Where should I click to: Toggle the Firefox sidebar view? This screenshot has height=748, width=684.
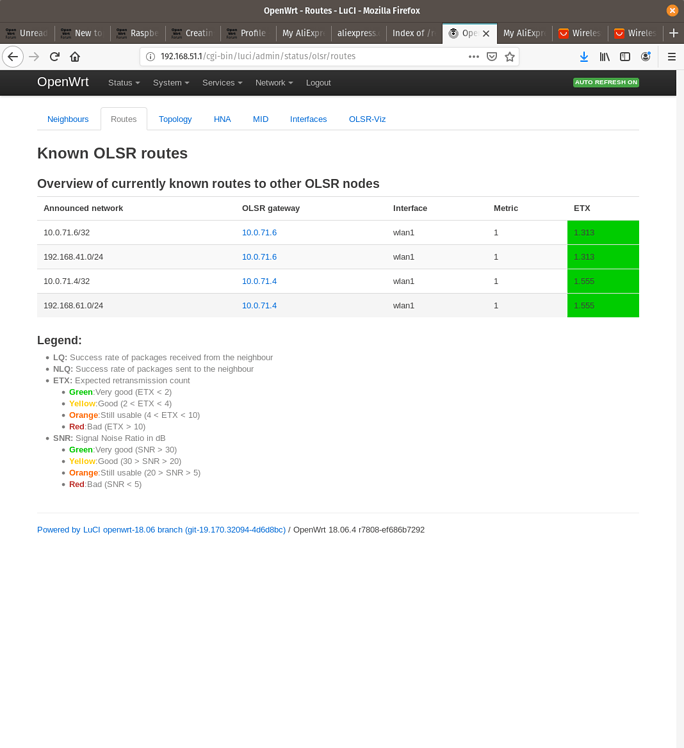(625, 57)
